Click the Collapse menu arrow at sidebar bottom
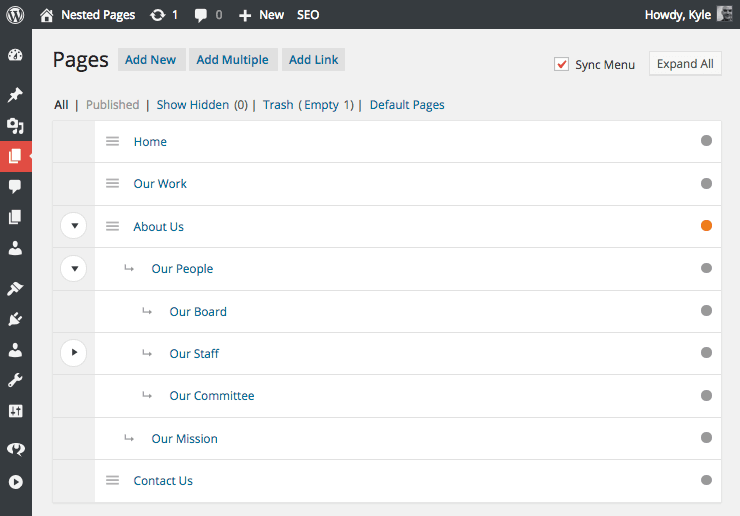The image size is (740, 516). pos(15,482)
